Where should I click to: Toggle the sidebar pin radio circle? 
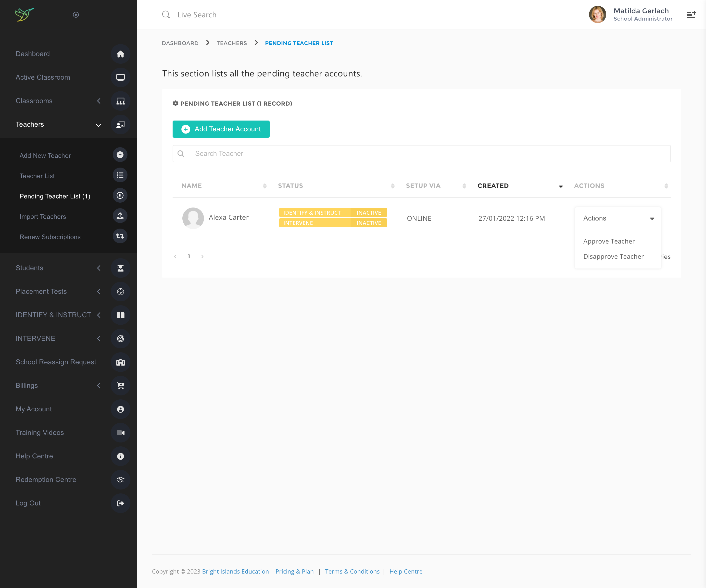click(76, 14)
